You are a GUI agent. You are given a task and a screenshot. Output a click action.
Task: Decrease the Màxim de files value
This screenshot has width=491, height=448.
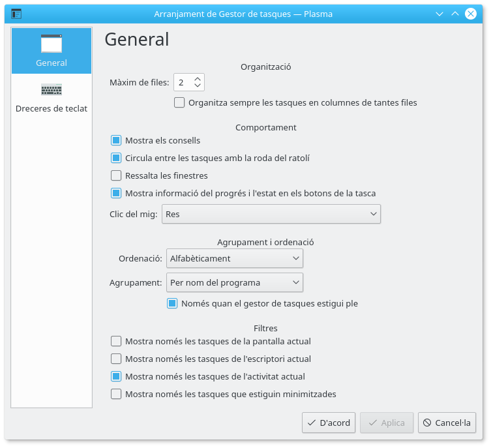click(198, 86)
